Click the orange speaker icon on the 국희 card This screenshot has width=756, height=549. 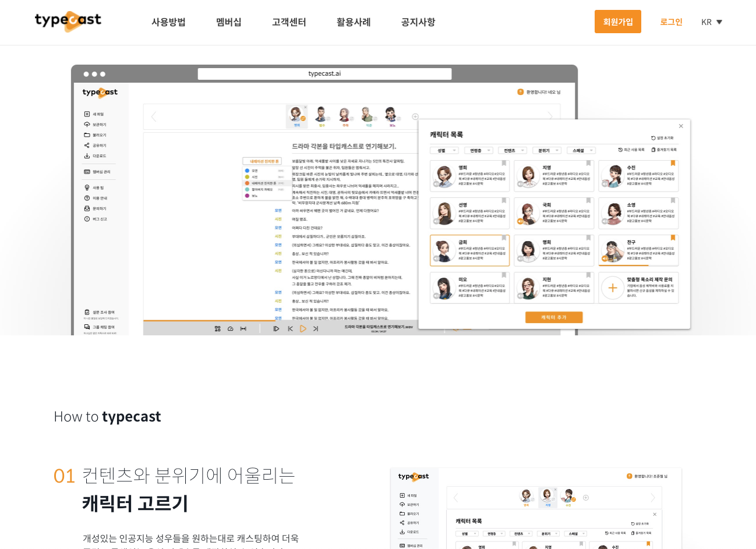[x=520, y=221]
